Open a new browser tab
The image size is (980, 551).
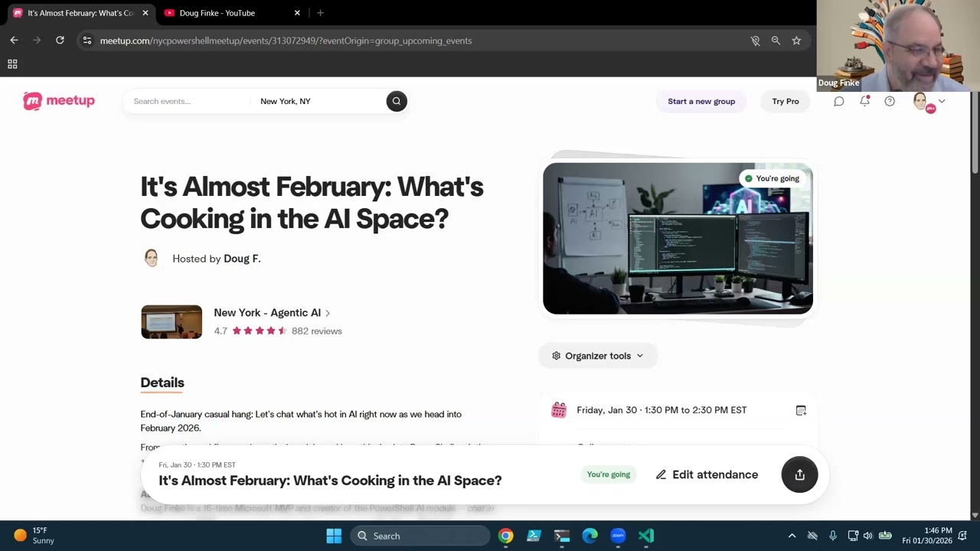coord(320,13)
